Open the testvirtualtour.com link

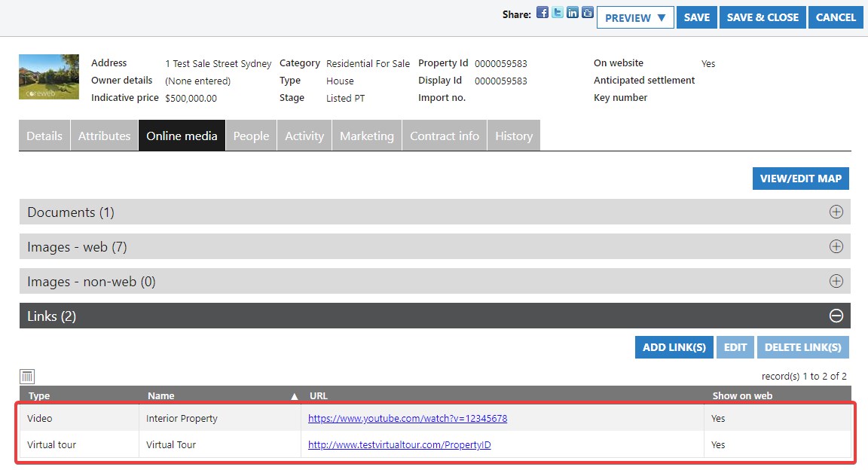point(399,445)
